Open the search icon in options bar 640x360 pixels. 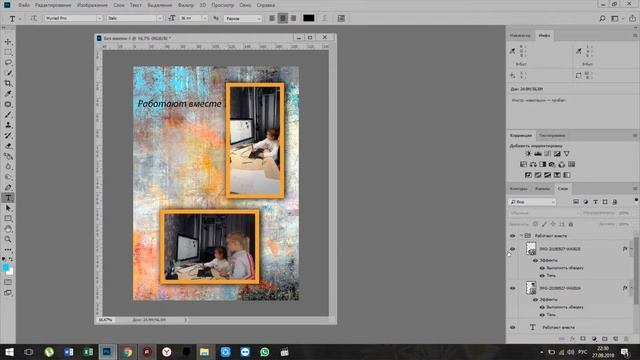pos(602,18)
